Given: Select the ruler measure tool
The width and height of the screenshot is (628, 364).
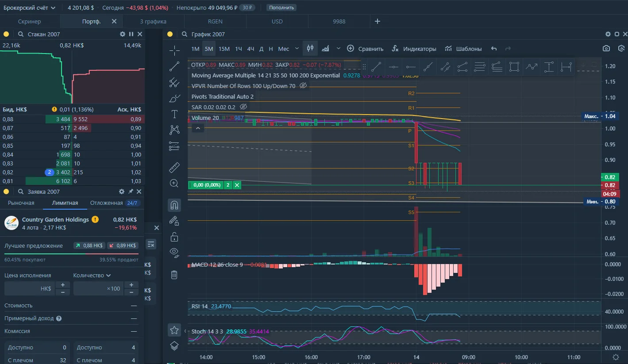Looking at the screenshot, I should (x=174, y=168).
